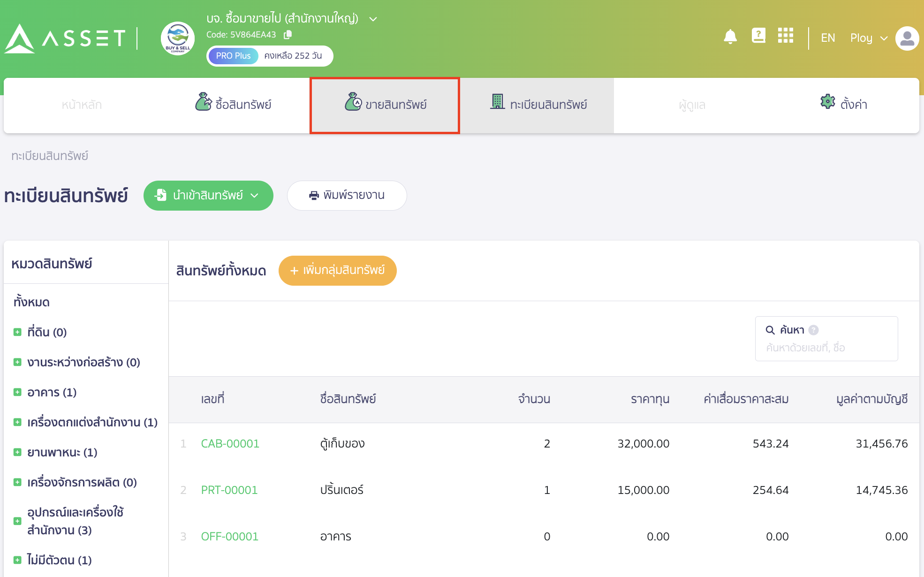Expand the ที่ดิน category with plus icon
This screenshot has width=924, height=577.
tap(17, 332)
